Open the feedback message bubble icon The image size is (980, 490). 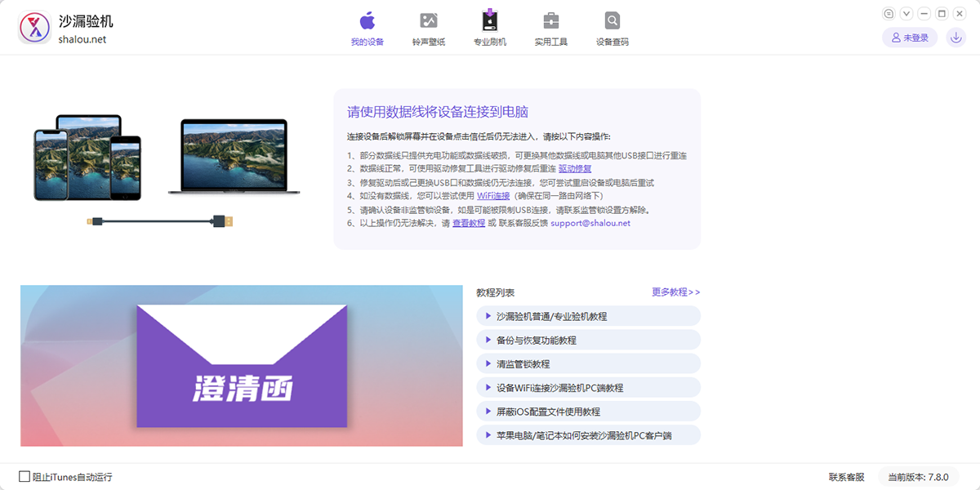889,14
